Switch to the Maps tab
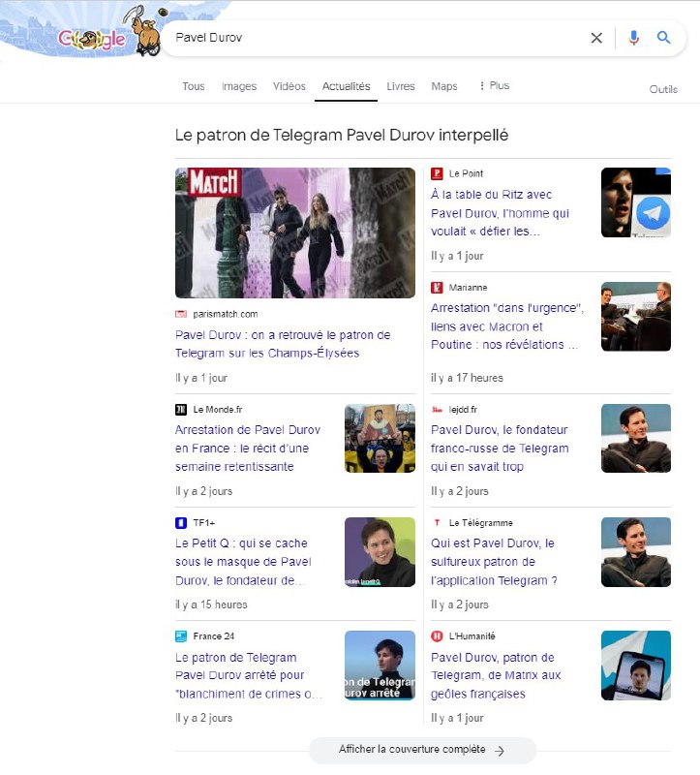The image size is (700, 775). [444, 86]
